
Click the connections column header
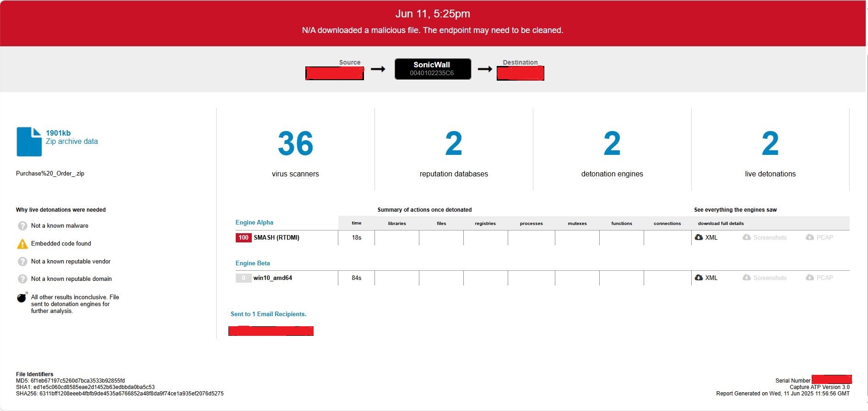point(667,224)
